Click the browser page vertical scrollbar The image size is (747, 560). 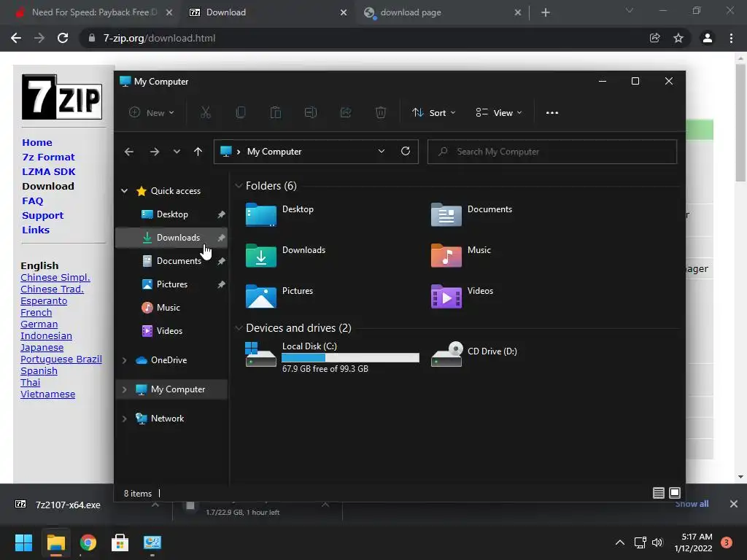740,122
